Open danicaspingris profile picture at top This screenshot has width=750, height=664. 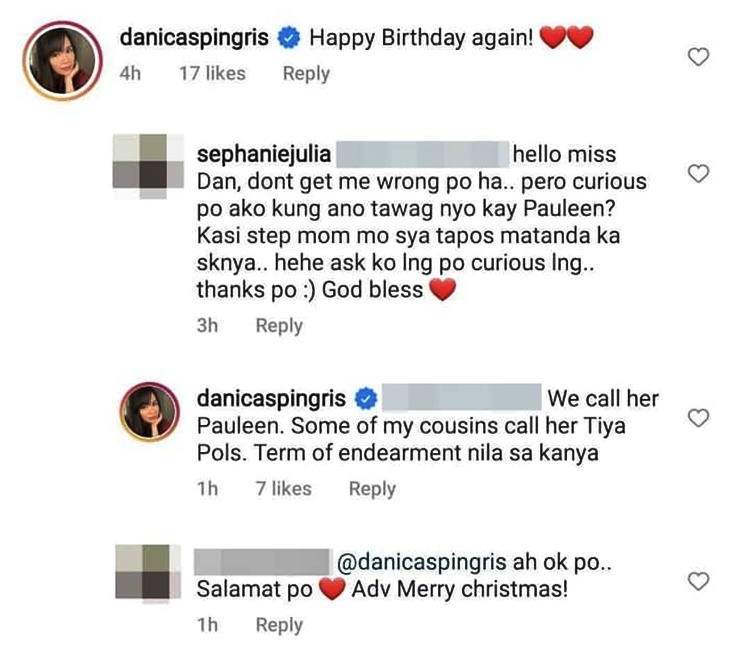(62, 61)
